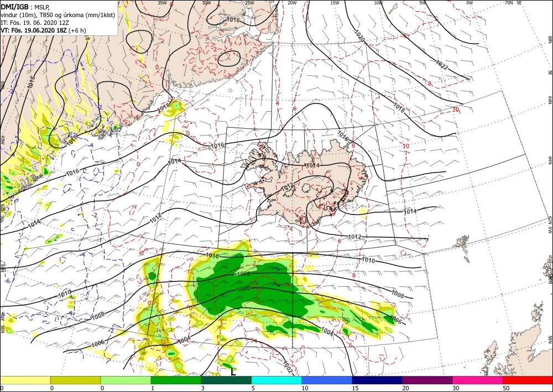Click the legend value 15

tap(355, 388)
